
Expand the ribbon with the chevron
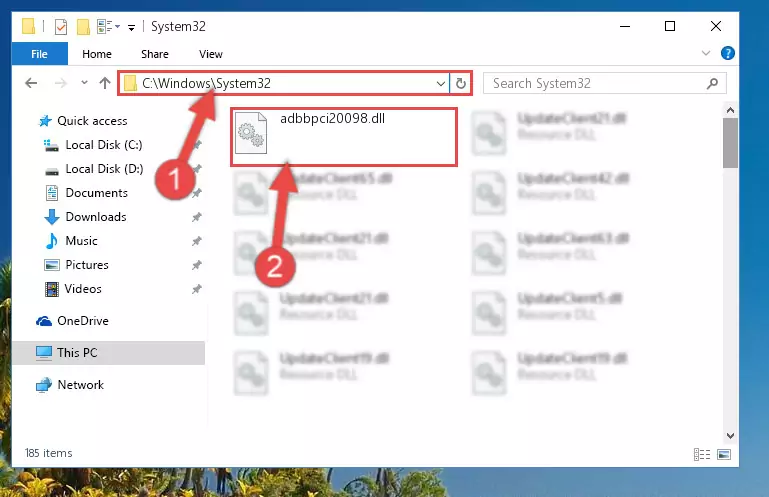pyautogui.click(x=706, y=53)
